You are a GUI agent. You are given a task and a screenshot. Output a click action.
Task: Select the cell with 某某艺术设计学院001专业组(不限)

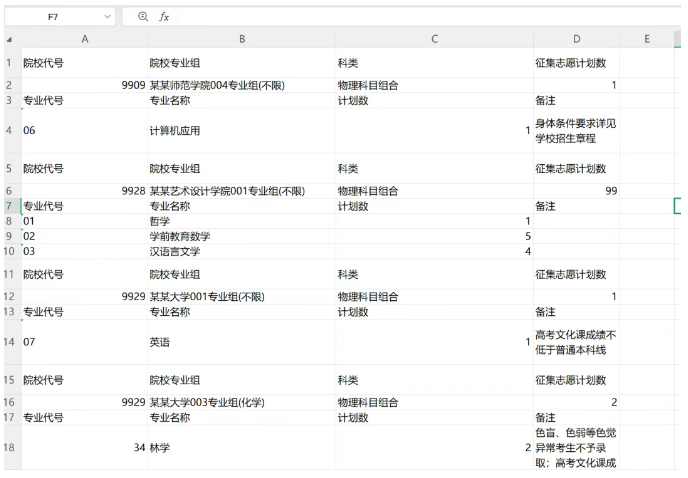coord(227,191)
